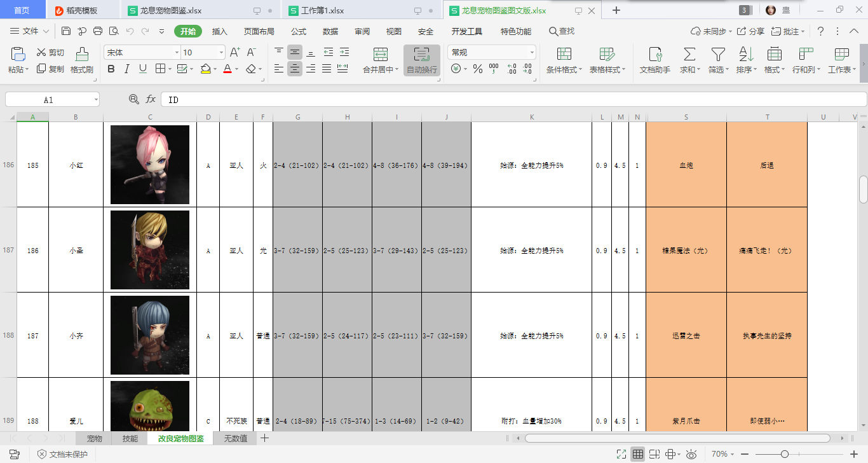Toggle underline formatting
This screenshot has height=463, width=868.
(143, 69)
